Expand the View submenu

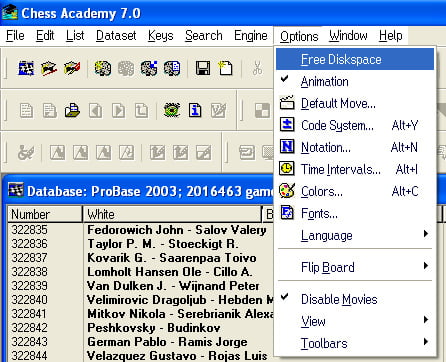(355, 321)
